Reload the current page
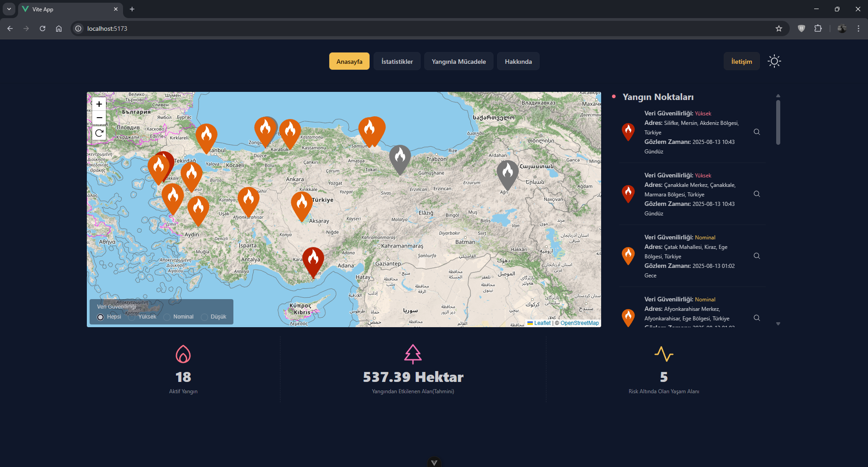 pos(43,29)
